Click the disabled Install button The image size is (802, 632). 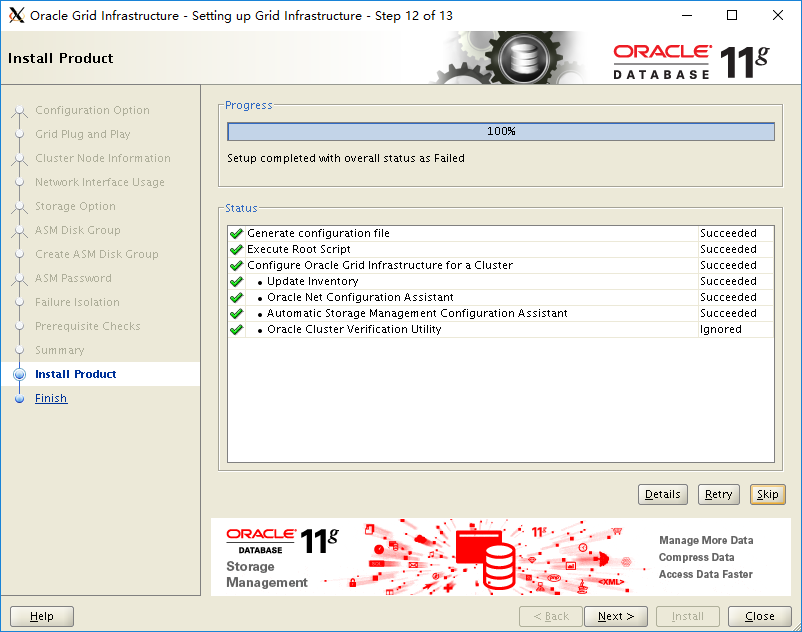tap(688, 616)
